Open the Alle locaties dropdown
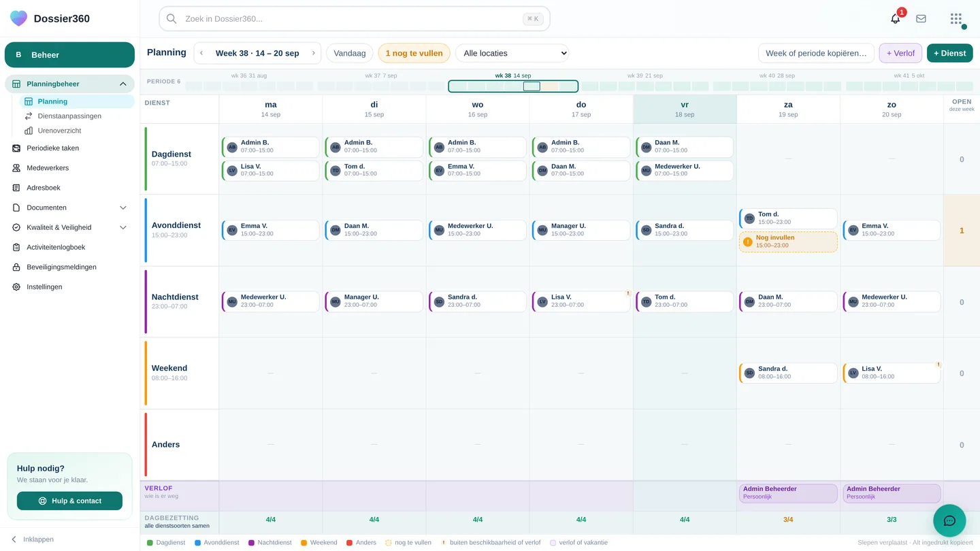This screenshot has height=551, width=980. tap(512, 53)
